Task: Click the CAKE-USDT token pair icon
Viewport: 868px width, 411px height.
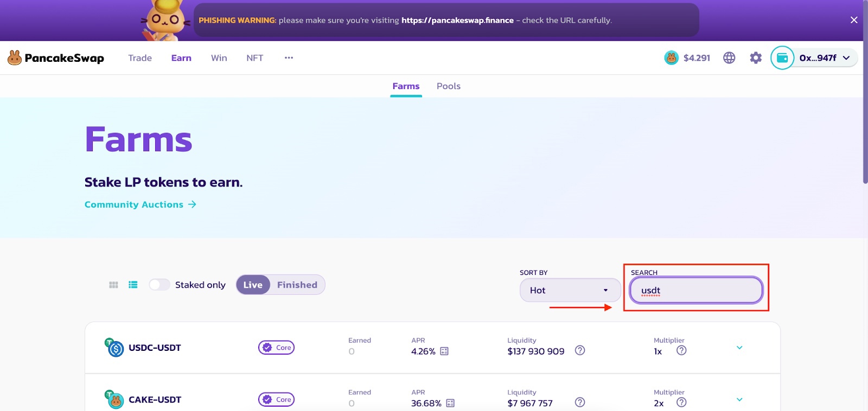Action: 114,400
